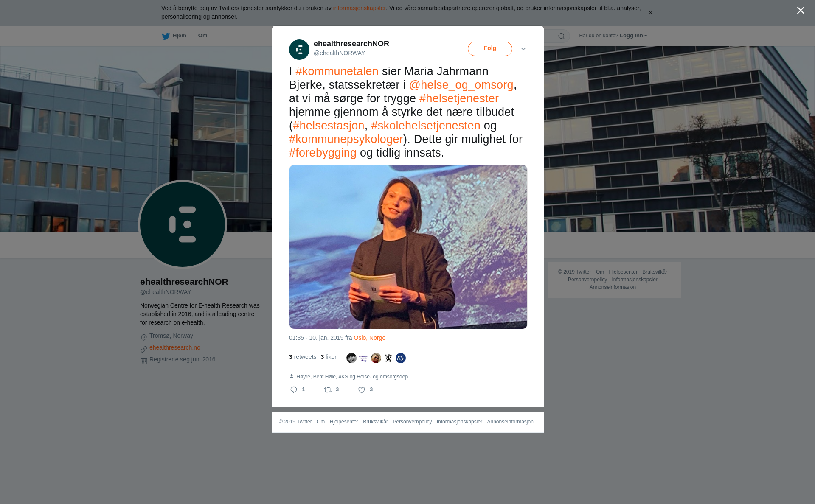
Task: Click the Twitter bird Hjem icon
Action: point(166,36)
